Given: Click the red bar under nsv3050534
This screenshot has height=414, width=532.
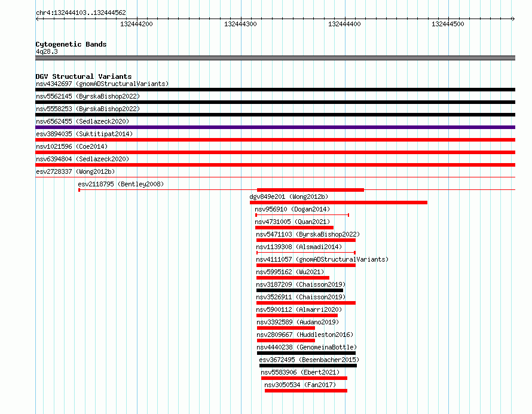Looking at the screenshot, I should (x=306, y=391).
